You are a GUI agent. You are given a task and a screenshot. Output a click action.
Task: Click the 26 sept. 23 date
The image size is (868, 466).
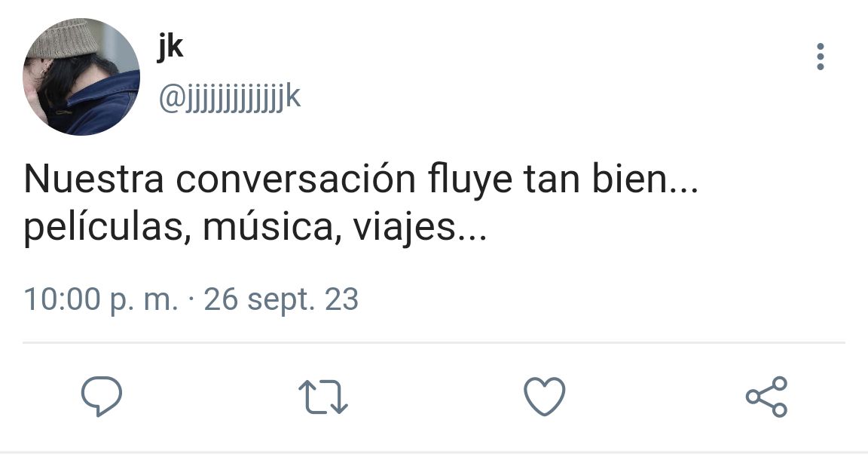[281, 299]
